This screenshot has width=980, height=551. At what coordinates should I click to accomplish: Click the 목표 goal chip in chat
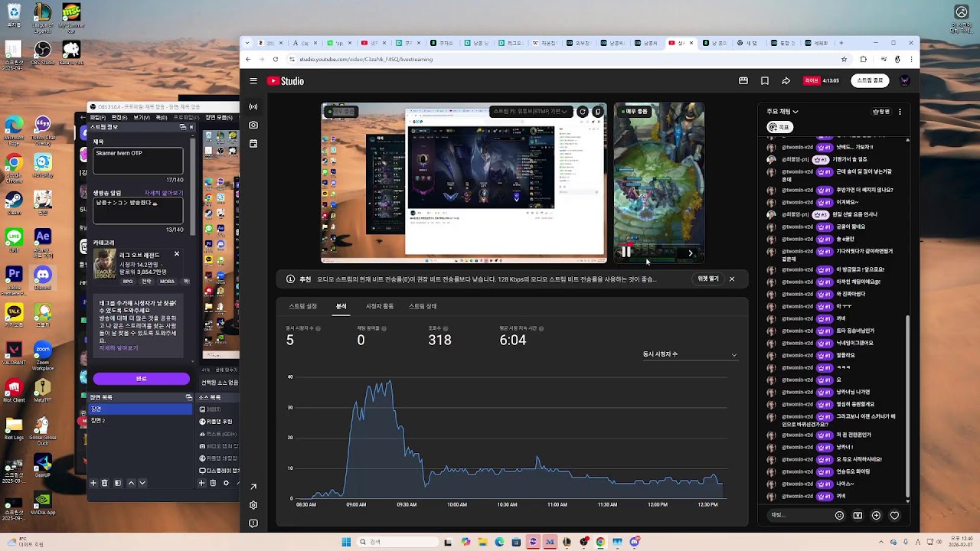point(779,127)
